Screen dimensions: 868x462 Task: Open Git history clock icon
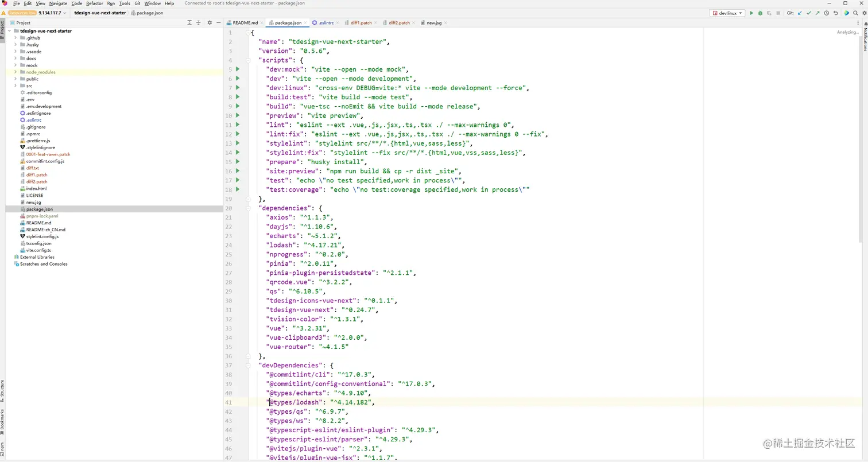click(x=827, y=13)
